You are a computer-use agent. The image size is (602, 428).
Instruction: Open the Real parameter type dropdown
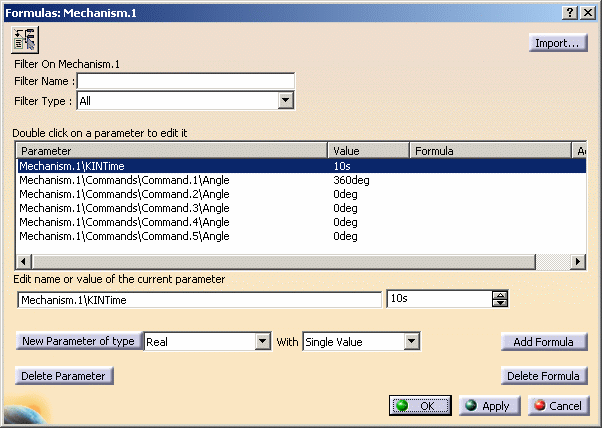(263, 341)
